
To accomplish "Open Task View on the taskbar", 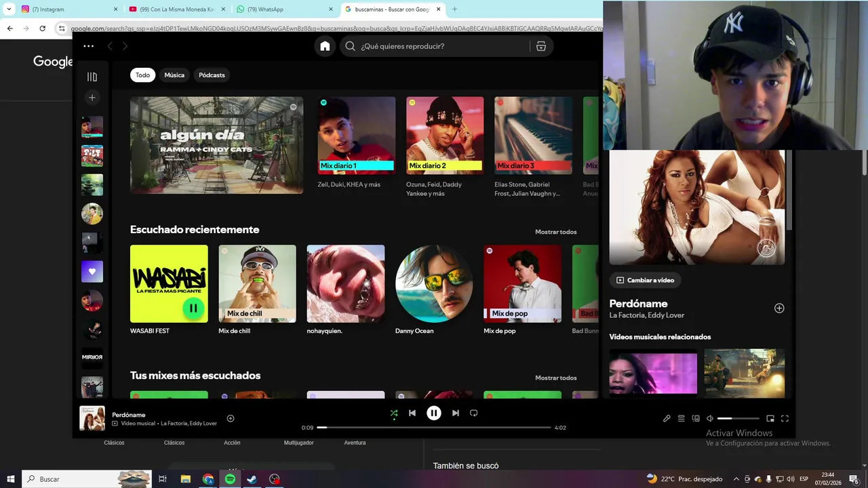I will click(x=163, y=479).
